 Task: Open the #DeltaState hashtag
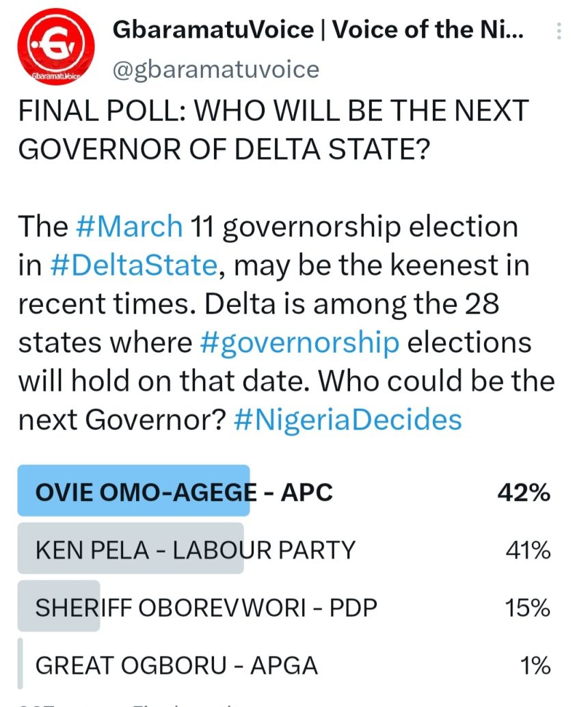tap(134, 265)
